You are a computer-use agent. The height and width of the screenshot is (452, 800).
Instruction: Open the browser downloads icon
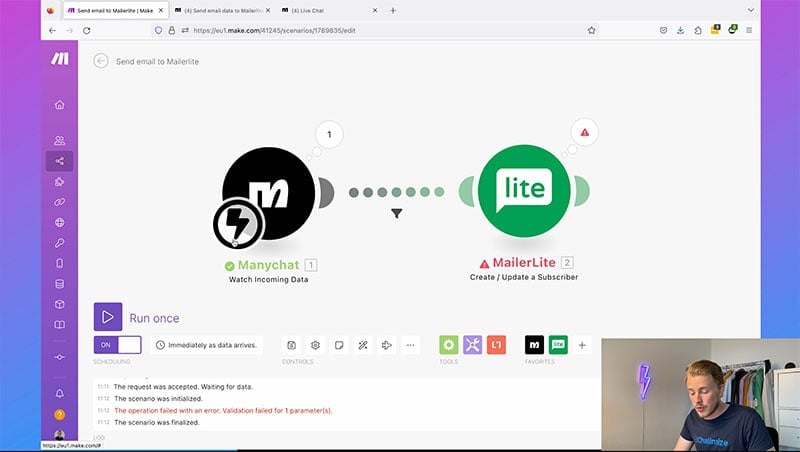[x=680, y=30]
